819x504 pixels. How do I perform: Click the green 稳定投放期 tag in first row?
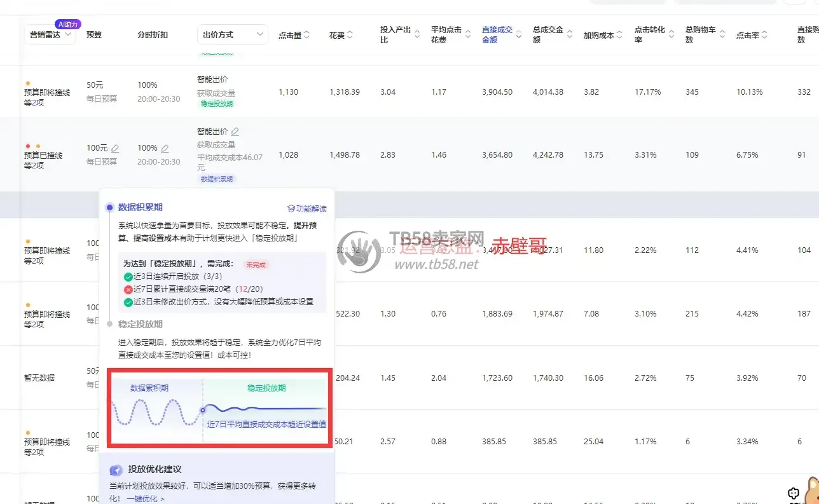coord(217,104)
